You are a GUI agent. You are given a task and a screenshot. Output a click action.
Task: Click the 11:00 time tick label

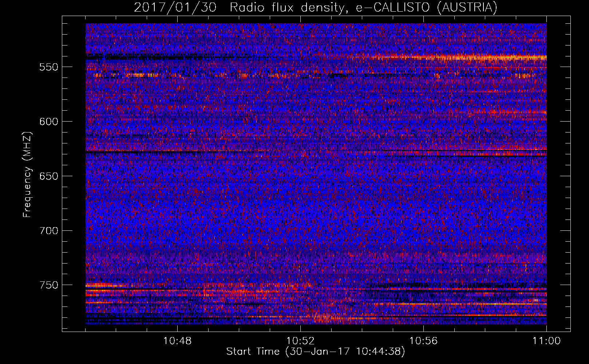(546, 341)
